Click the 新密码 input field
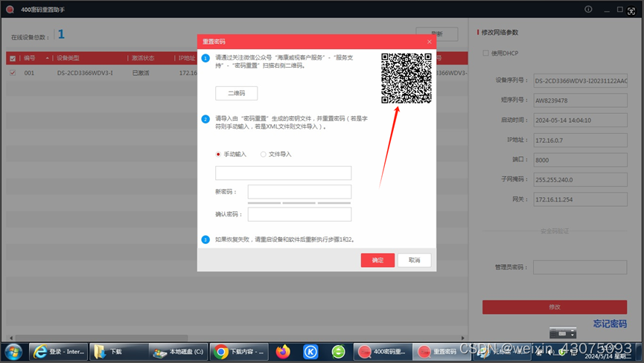Viewport: 644px width, 363px height. [x=299, y=192]
